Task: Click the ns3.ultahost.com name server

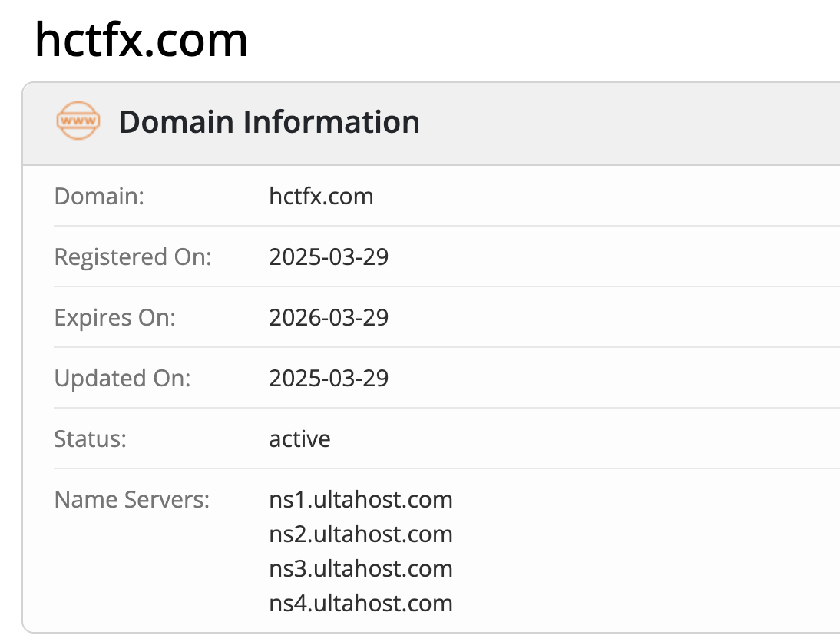Action: pos(361,568)
